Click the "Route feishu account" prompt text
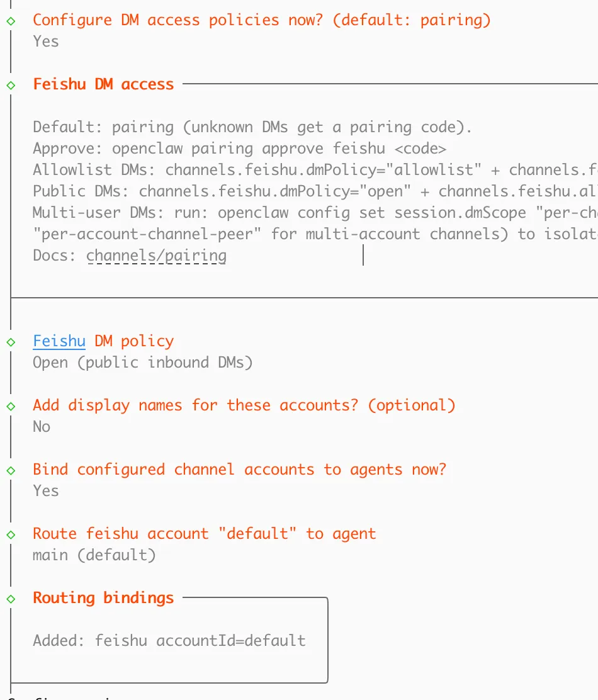The height and width of the screenshot is (700, 598). click(205, 534)
